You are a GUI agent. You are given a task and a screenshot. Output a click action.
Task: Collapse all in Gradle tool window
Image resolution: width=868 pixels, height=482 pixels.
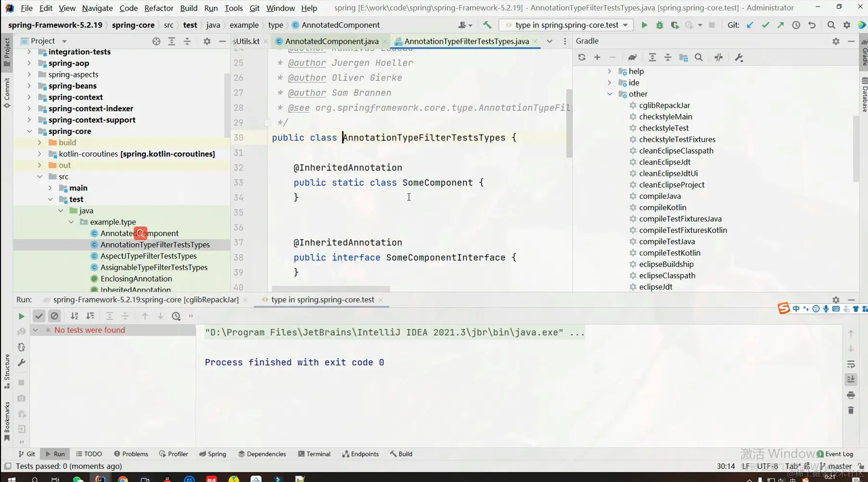668,57
